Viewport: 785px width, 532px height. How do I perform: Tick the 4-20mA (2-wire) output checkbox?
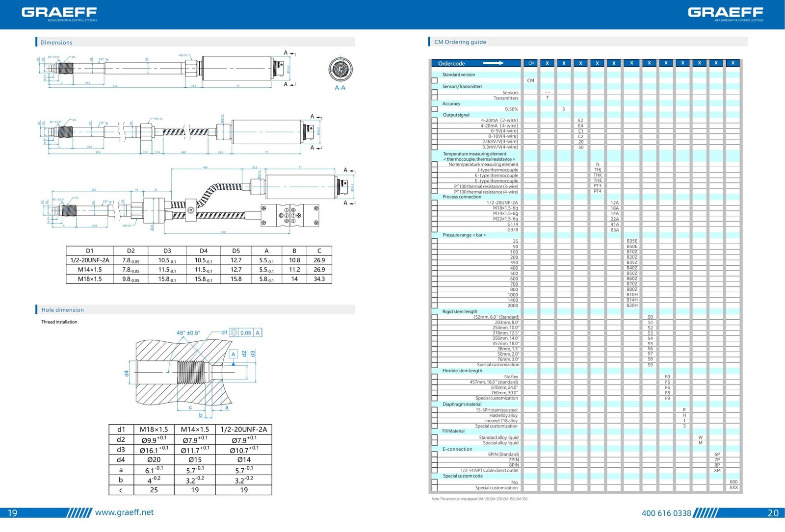coord(434,120)
